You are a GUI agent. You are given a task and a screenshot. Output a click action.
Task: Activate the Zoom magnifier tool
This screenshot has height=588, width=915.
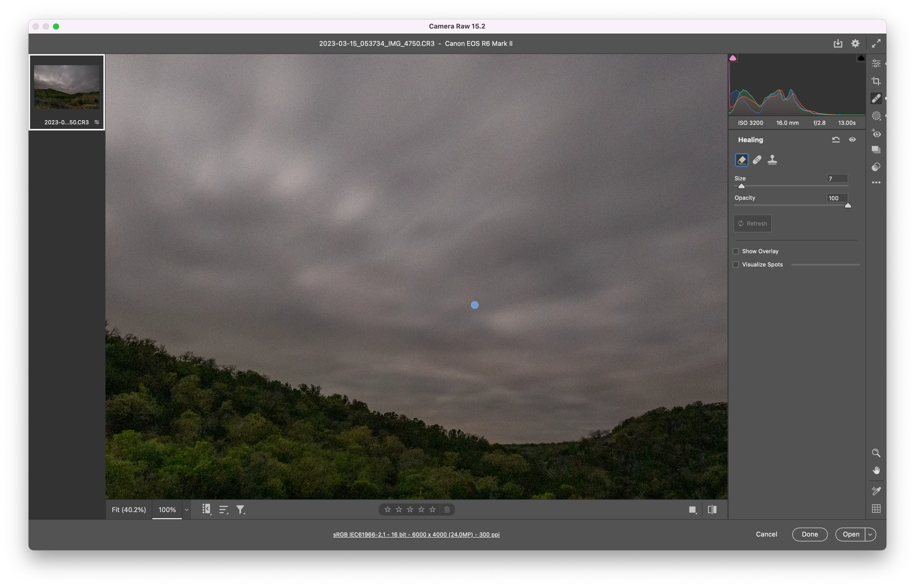[x=876, y=453]
